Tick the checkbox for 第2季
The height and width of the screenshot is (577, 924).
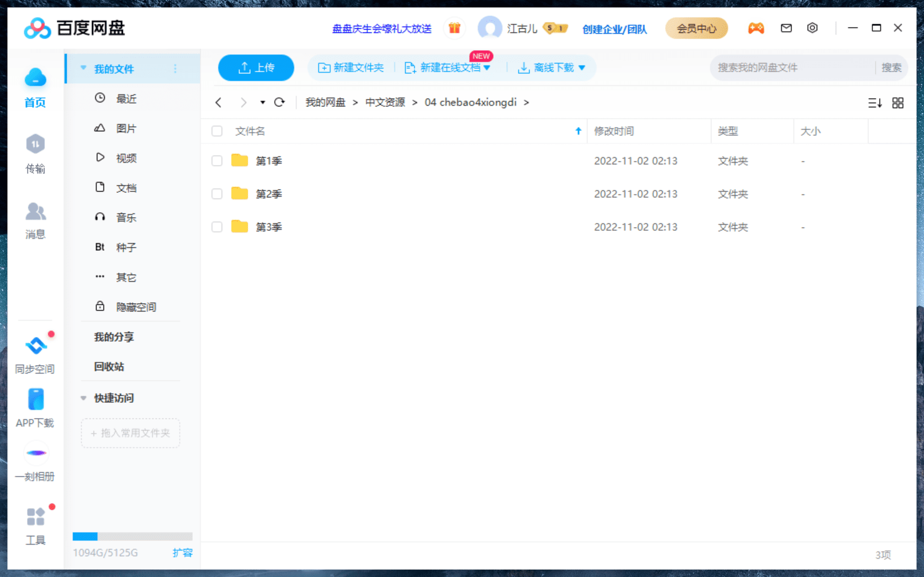tap(217, 194)
